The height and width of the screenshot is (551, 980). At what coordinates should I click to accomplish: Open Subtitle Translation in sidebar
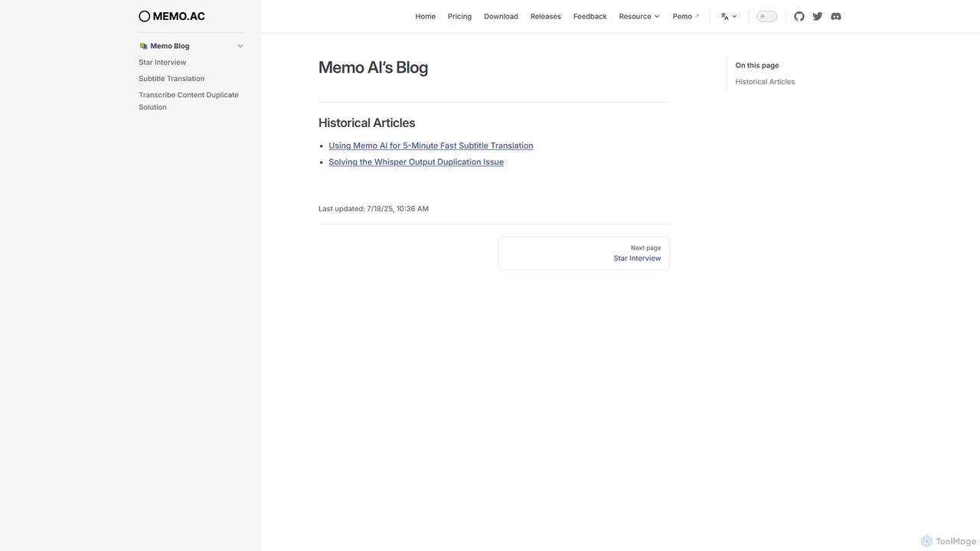coord(171,79)
